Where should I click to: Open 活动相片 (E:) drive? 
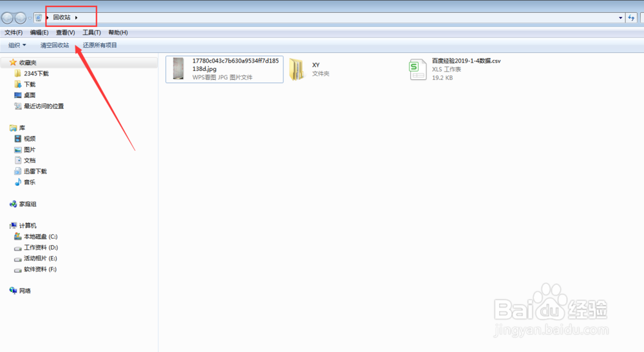pos(40,259)
